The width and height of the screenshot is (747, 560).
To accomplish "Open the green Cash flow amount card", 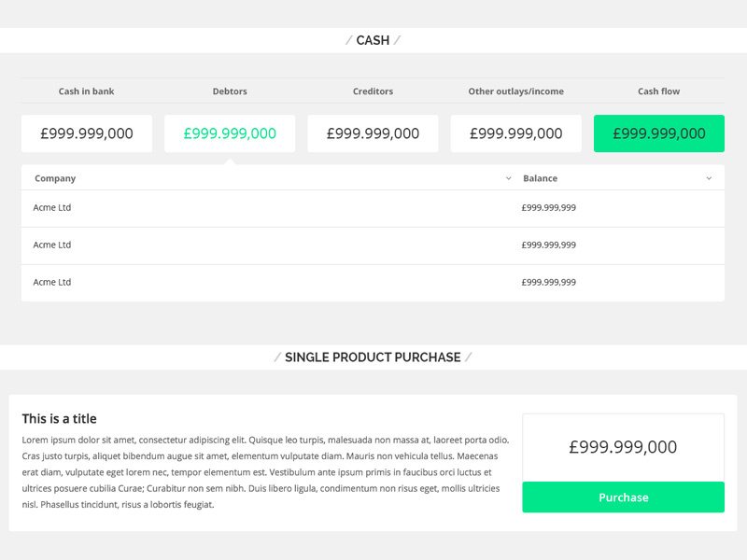I will pyautogui.click(x=659, y=133).
